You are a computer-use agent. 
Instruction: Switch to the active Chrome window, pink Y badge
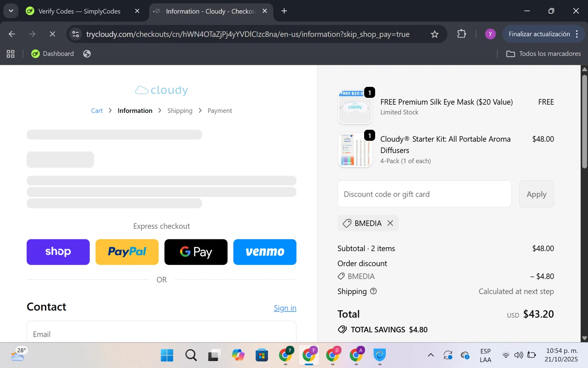coord(309,355)
